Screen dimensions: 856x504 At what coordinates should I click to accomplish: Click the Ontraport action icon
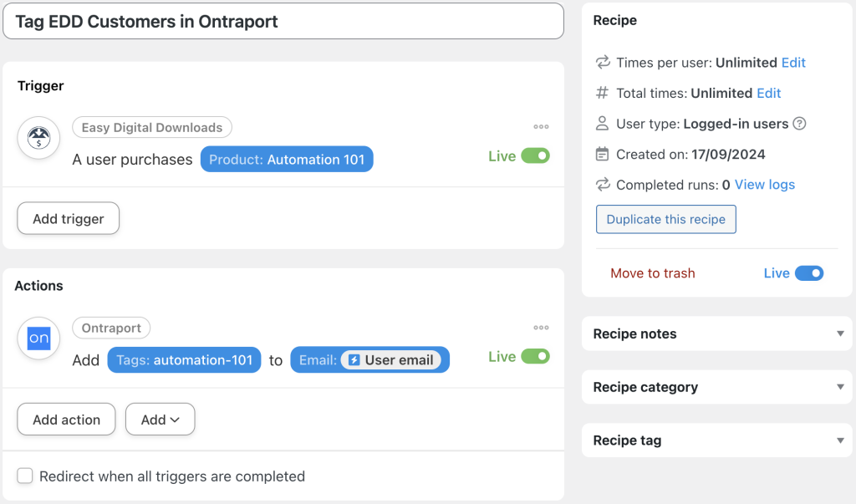click(38, 339)
